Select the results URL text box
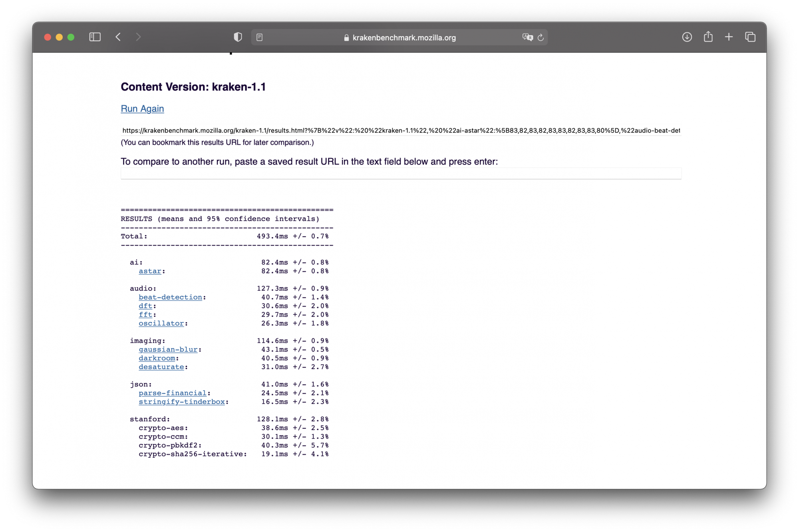This screenshot has height=532, width=799. (401, 131)
